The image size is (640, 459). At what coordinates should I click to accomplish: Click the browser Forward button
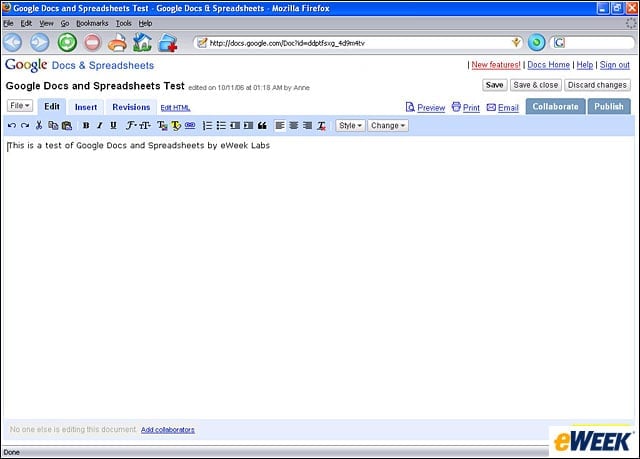point(40,42)
